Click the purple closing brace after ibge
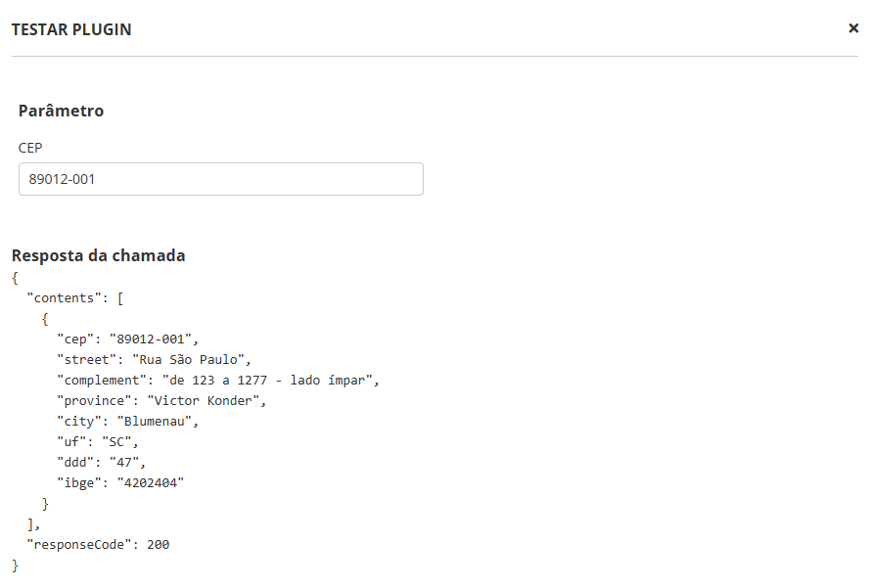 pyautogui.click(x=45, y=503)
